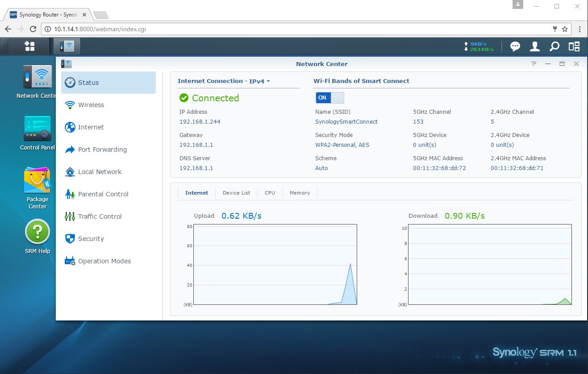Click 2.4GHz MAC address 00:11:32:68:dd:71

[x=517, y=168]
